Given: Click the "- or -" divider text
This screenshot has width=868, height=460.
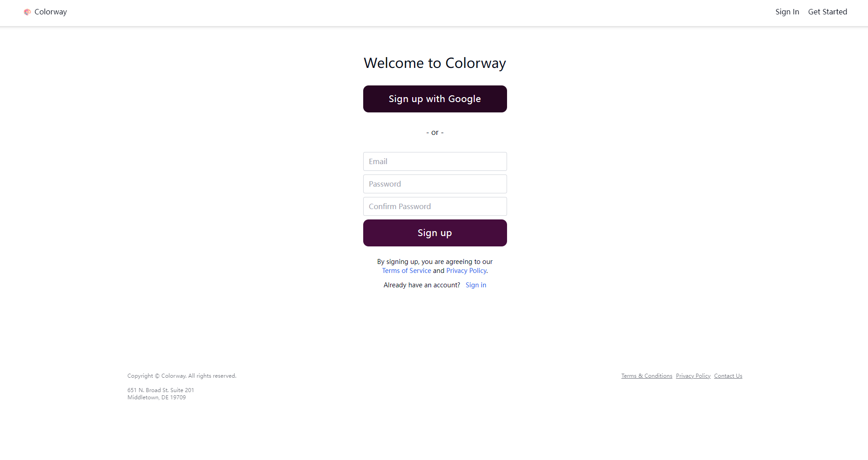Looking at the screenshot, I should 435,133.
